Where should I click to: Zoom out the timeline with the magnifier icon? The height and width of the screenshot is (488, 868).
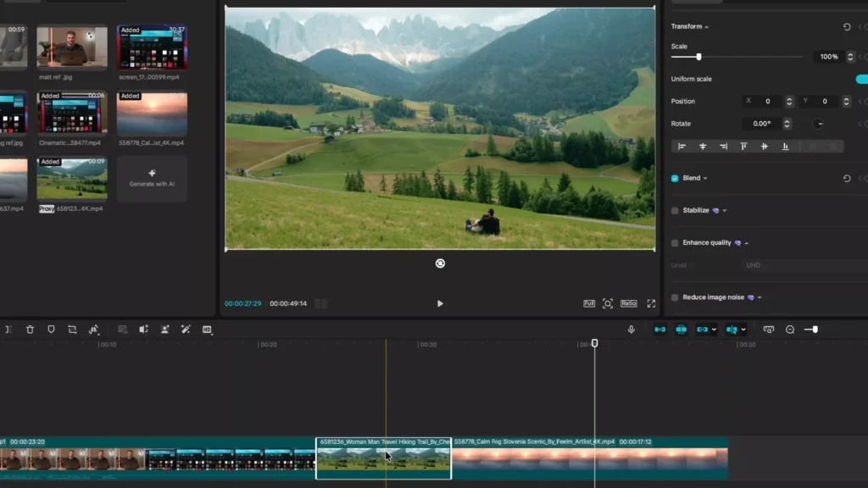(x=790, y=330)
